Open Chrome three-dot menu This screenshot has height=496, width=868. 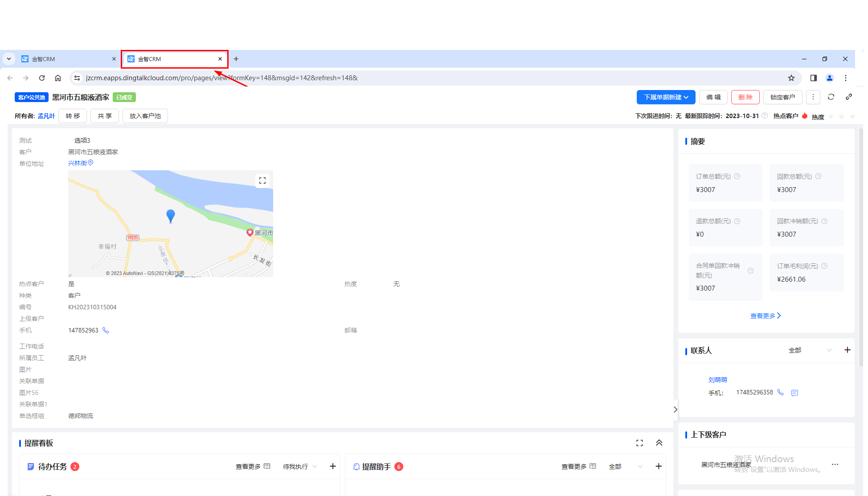[x=846, y=78]
